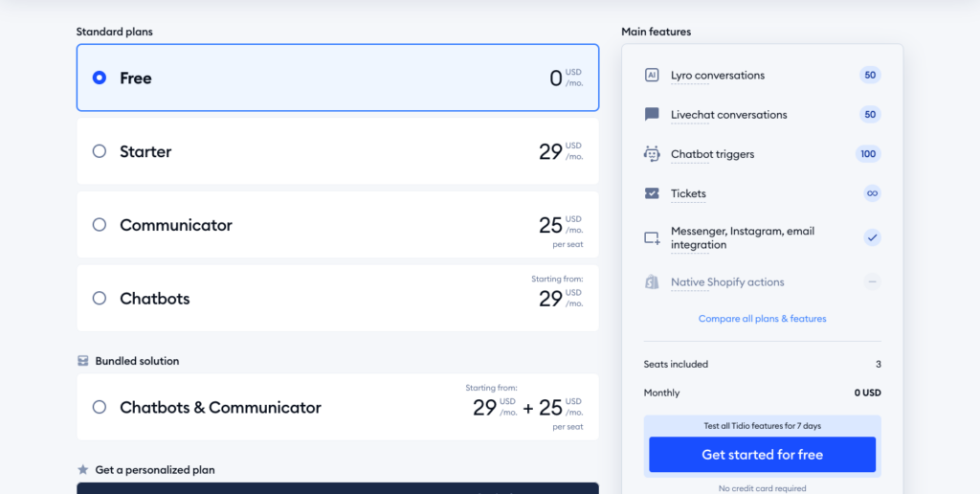Screen dimensions: 980x494
Task: Click the integration screen-plus icon
Action: click(x=652, y=237)
